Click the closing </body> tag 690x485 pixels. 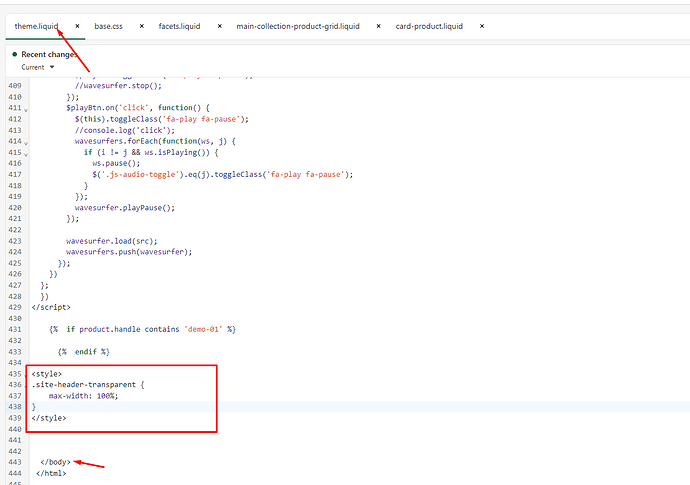point(55,462)
